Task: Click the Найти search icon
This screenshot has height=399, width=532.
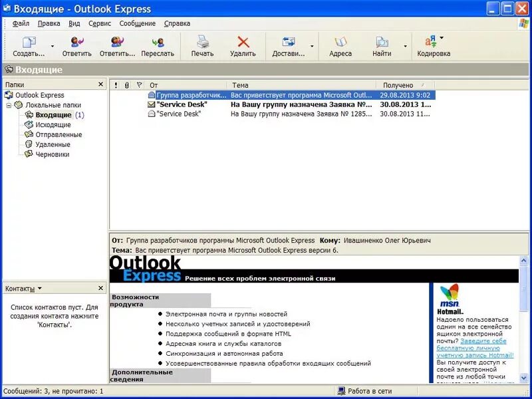Action: [x=382, y=43]
